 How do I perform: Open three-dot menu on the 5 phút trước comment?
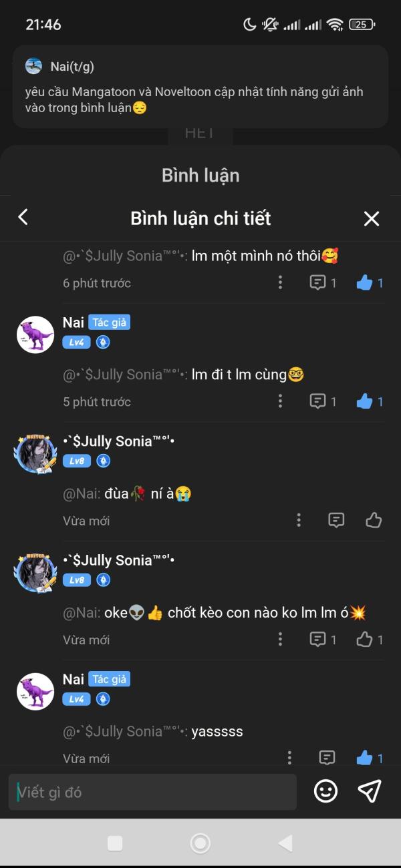pyautogui.click(x=280, y=401)
